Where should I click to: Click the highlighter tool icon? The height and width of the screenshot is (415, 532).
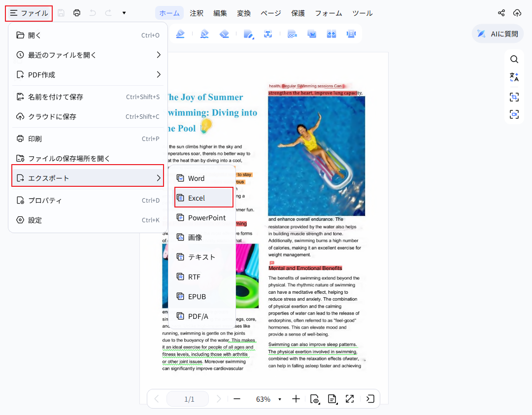[x=180, y=34]
